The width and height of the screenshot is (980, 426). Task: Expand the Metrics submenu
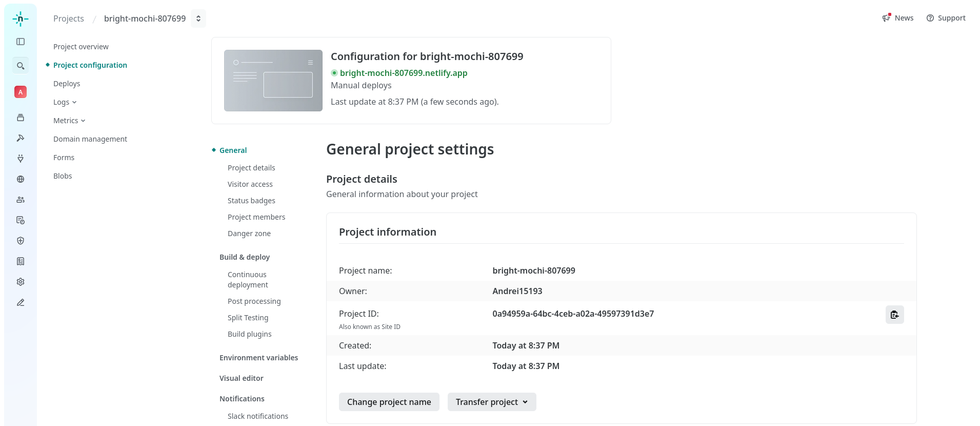tap(69, 121)
